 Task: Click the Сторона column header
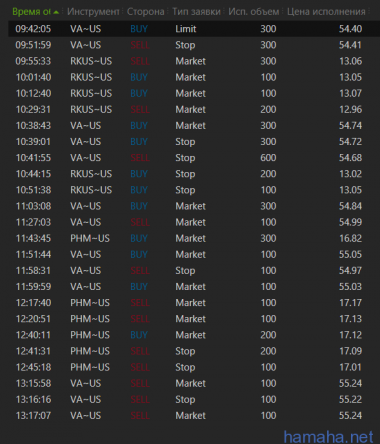pyautogui.click(x=145, y=12)
